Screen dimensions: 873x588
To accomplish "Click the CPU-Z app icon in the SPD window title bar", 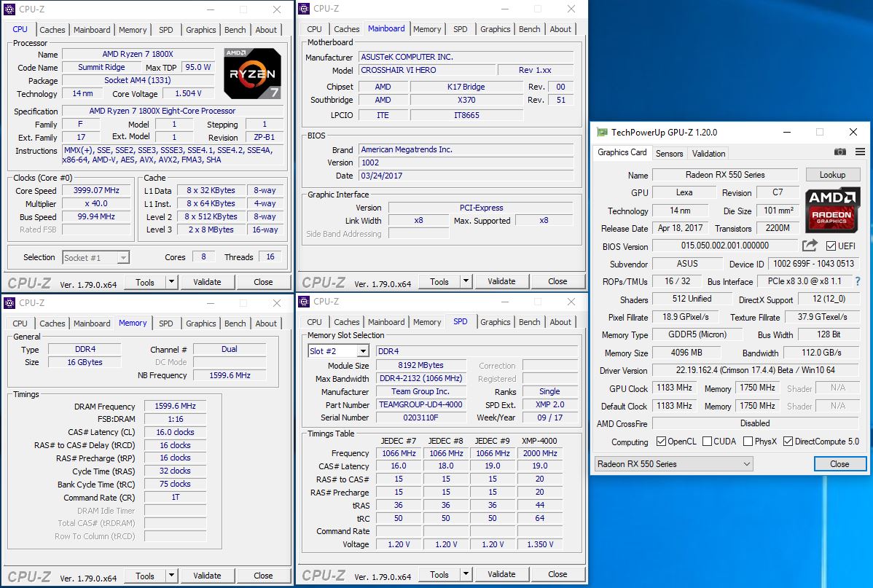I will click(x=303, y=302).
